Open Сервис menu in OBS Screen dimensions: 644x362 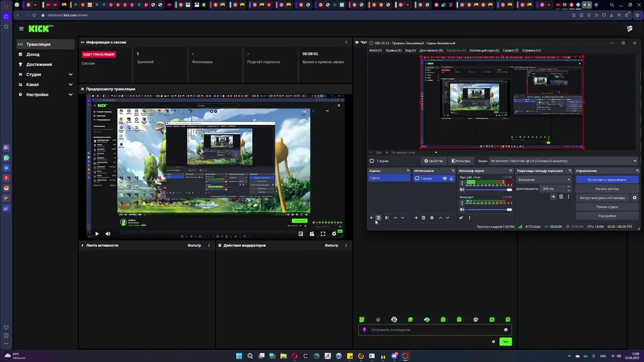[511, 50]
